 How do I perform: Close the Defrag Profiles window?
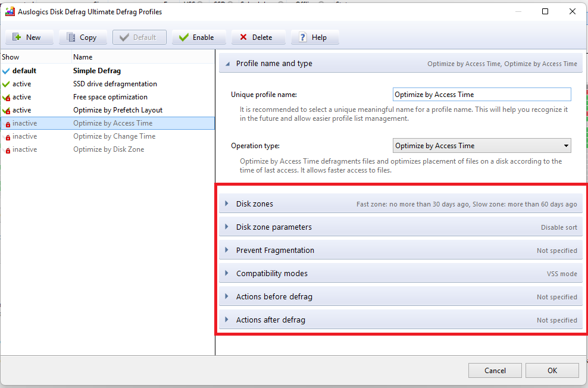coord(573,12)
